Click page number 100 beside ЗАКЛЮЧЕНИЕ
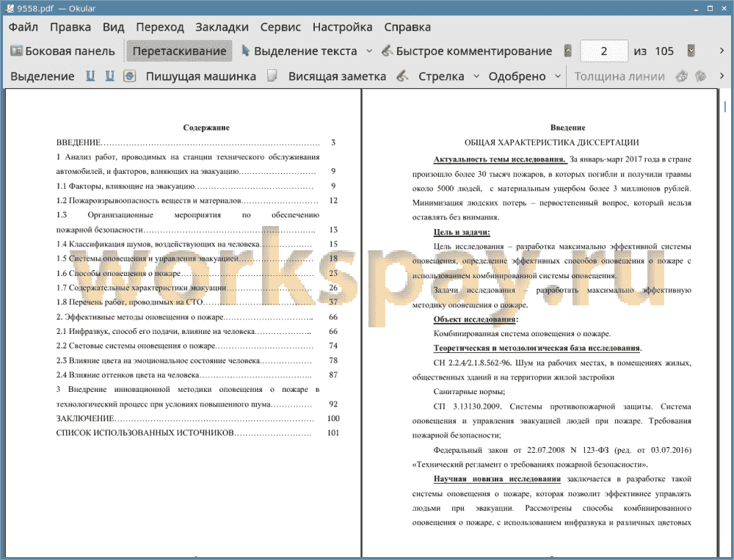 333,418
